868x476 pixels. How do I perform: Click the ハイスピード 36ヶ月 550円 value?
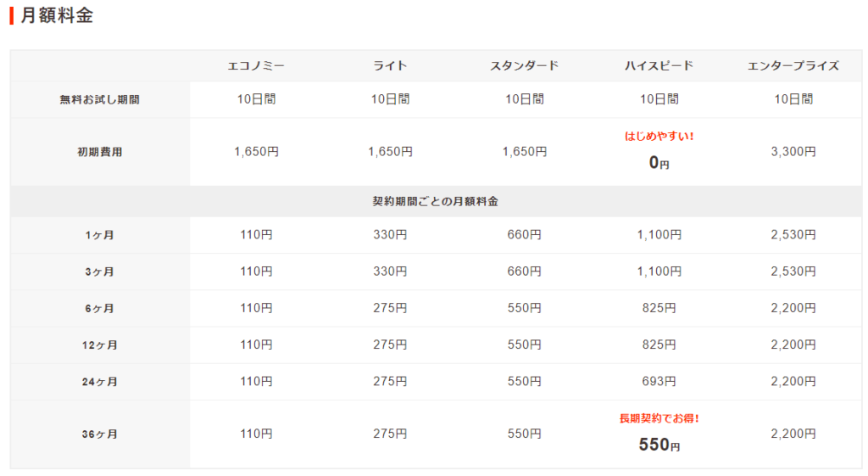tap(659, 445)
